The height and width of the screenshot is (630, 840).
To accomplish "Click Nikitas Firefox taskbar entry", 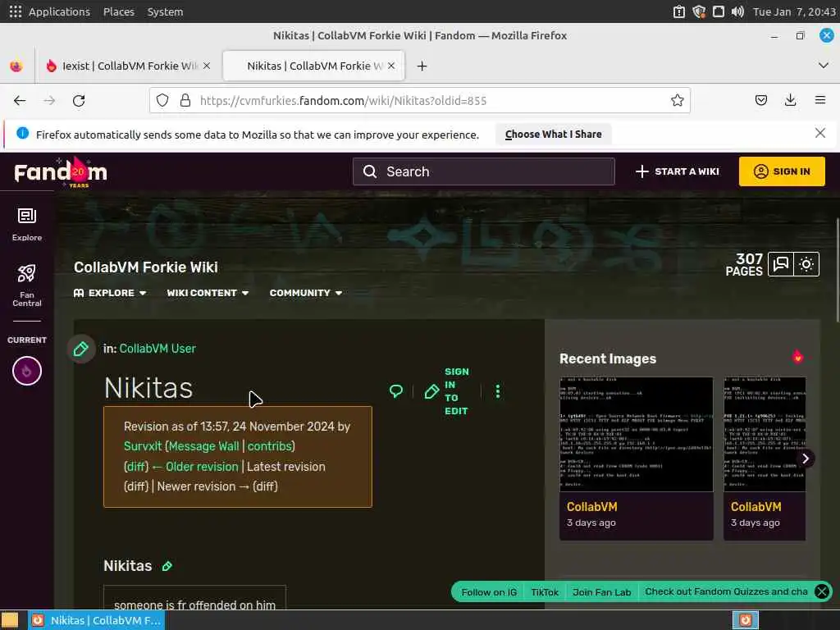I will coord(97,620).
